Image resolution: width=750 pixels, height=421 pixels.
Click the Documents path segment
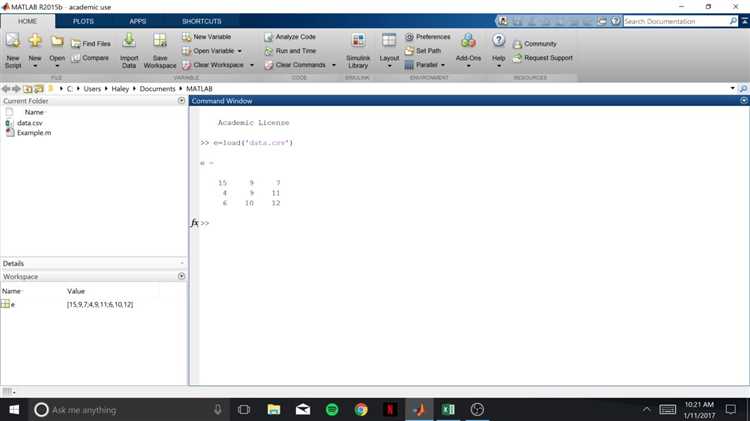[157, 89]
